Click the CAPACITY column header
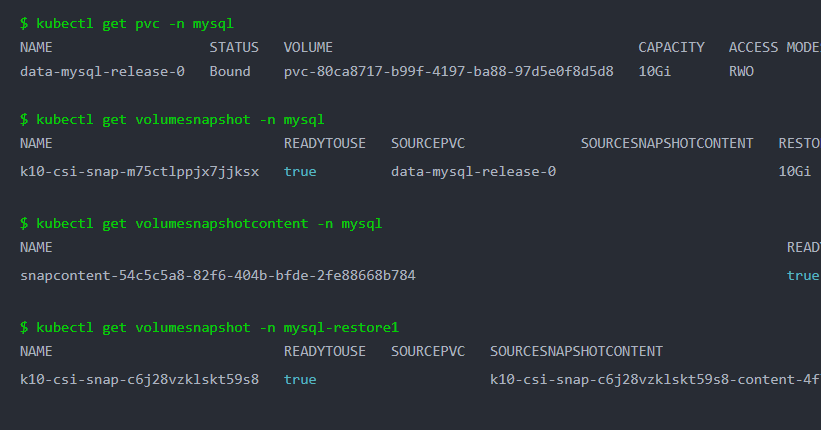 pyautogui.click(x=671, y=47)
